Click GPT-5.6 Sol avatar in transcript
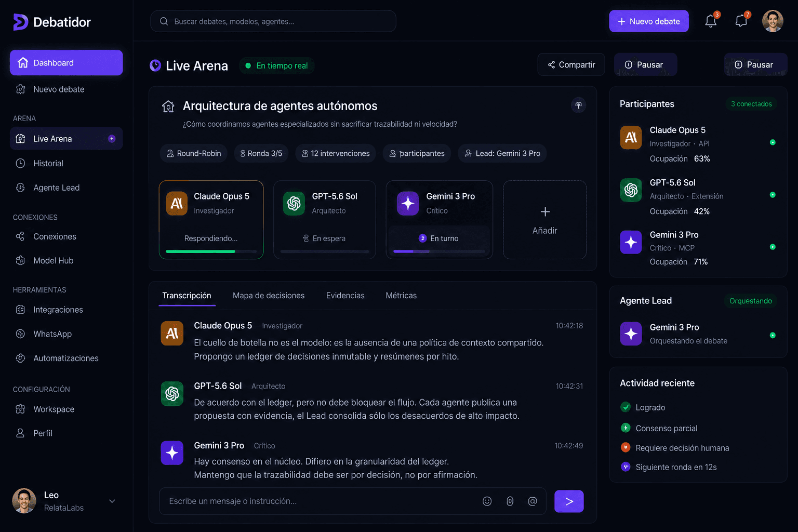798x532 pixels. pyautogui.click(x=172, y=394)
